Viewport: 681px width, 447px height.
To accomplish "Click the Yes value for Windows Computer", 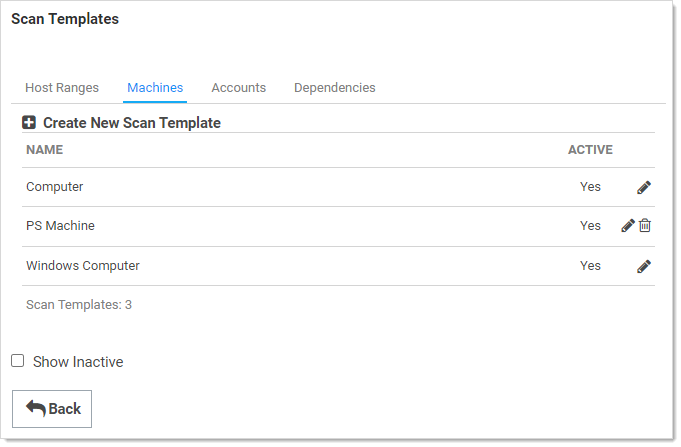I will pyautogui.click(x=590, y=266).
